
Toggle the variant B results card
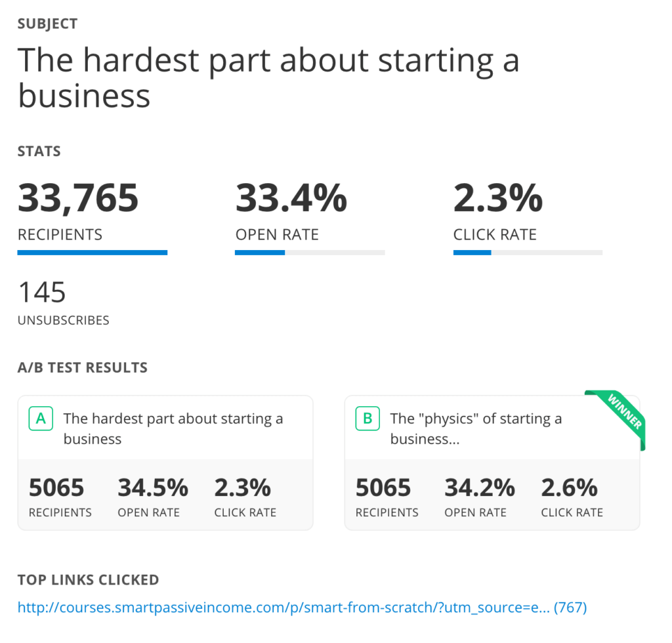tap(492, 463)
